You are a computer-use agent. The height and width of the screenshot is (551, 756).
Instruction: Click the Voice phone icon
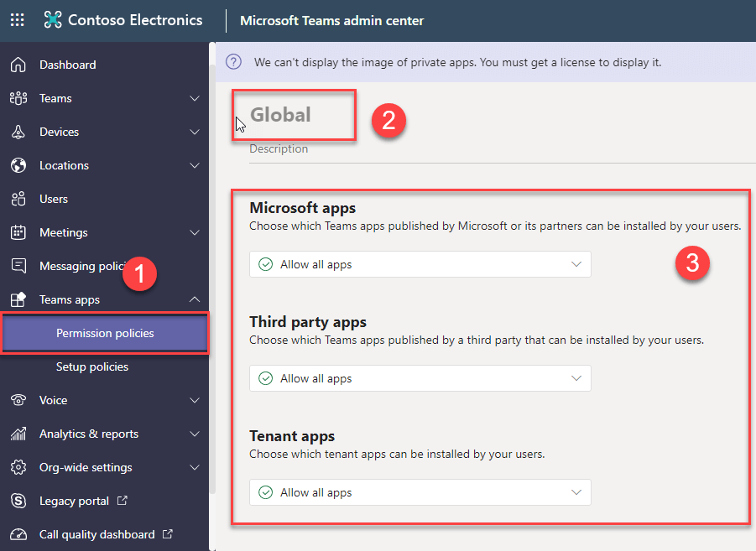pyautogui.click(x=18, y=400)
